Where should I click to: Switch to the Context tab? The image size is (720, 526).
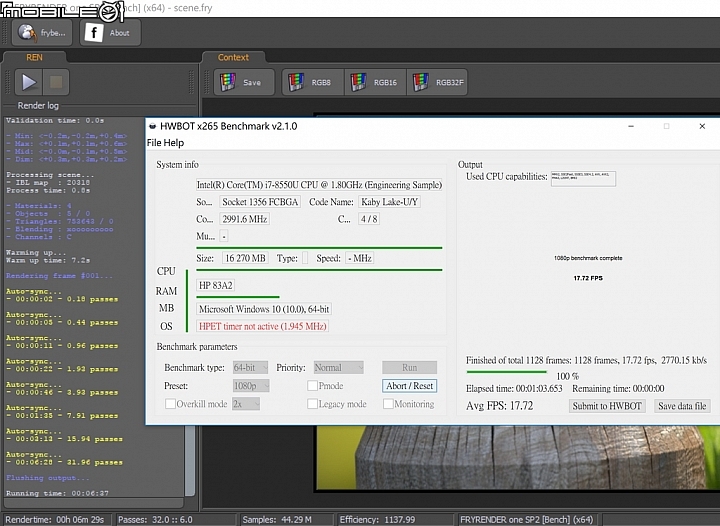pyautogui.click(x=233, y=57)
